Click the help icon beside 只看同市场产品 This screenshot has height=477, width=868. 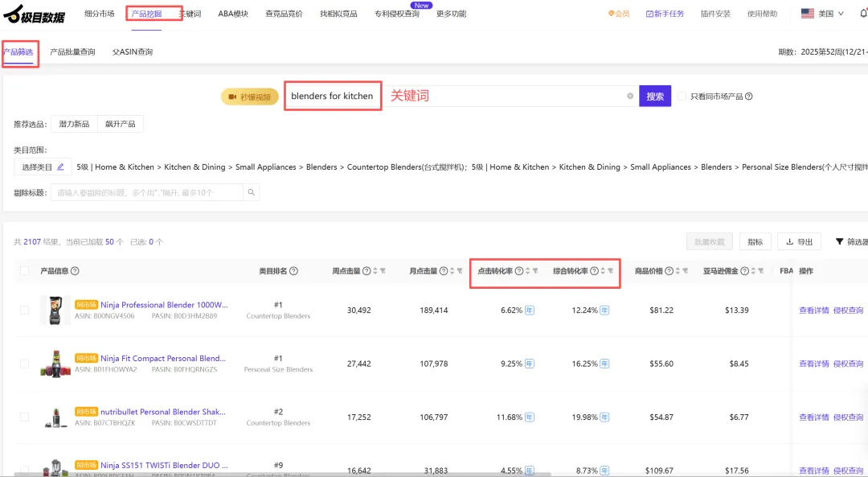(748, 97)
